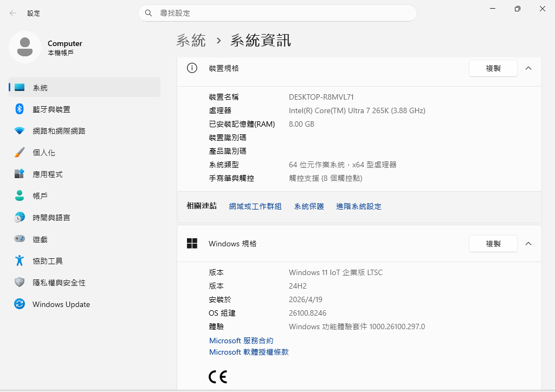Click the shield icon for 隱私權與安全性

[20, 282]
